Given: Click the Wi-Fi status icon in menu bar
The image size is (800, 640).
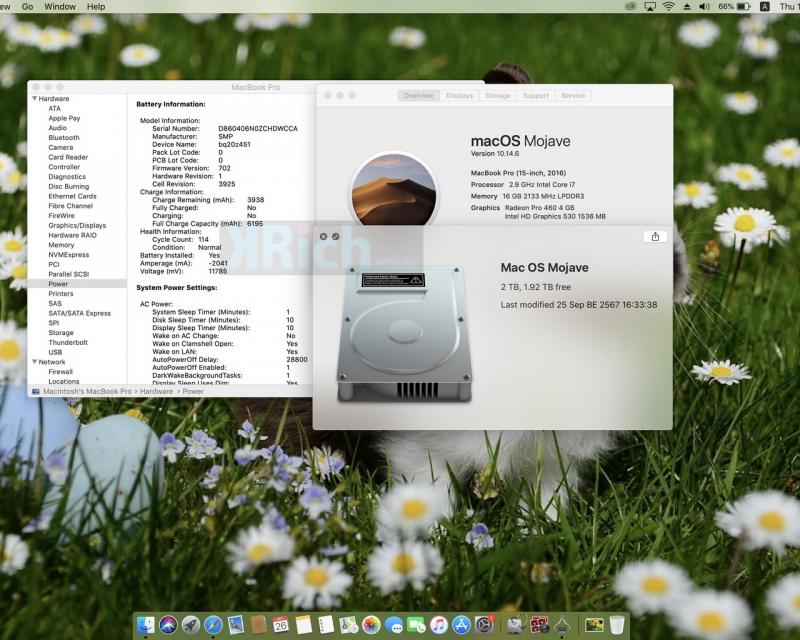Looking at the screenshot, I should coord(668,7).
